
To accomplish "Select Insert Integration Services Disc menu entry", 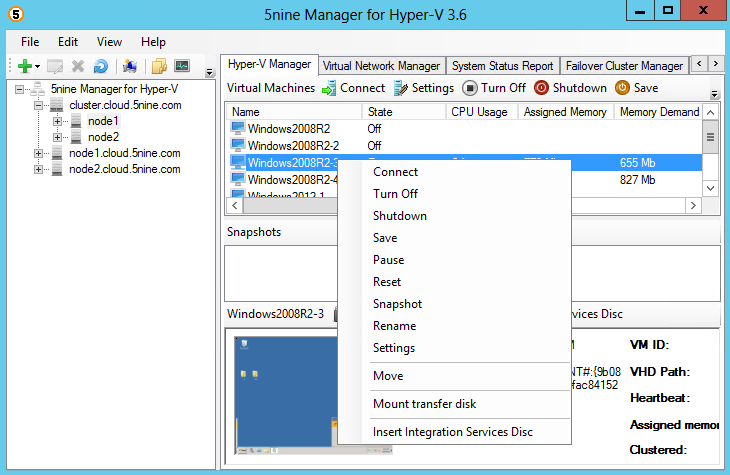I will click(x=452, y=432).
